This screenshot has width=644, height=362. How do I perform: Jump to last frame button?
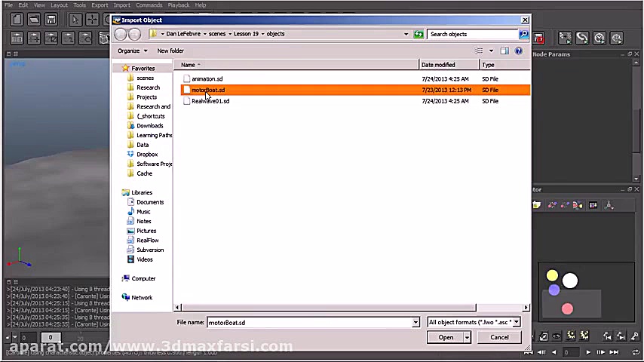coord(614,352)
